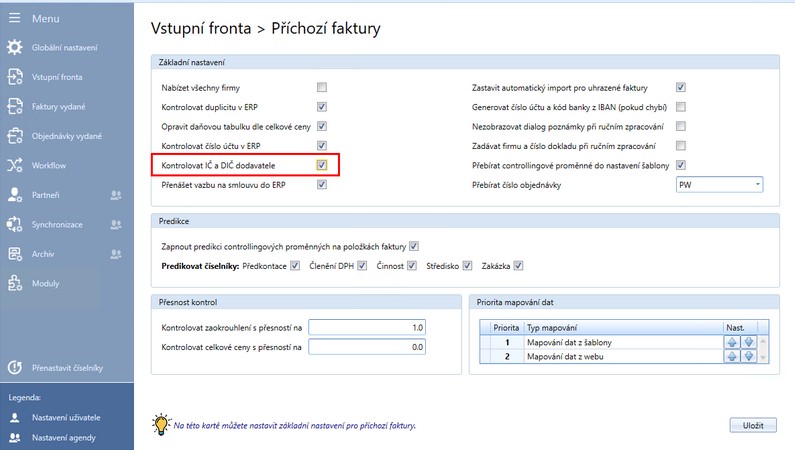The width and height of the screenshot is (795, 450).
Task: Select the Vstupní fronta sidebar icon
Action: [15, 77]
